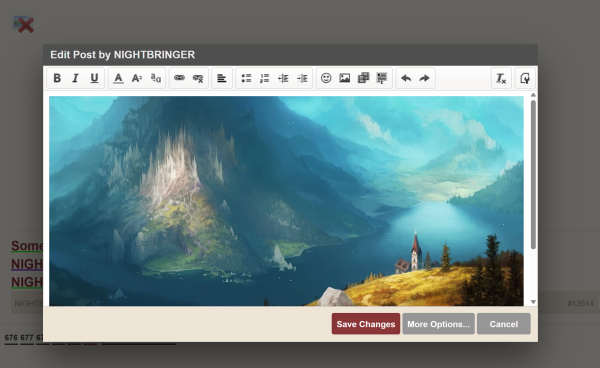Insert a numbered list

click(264, 78)
